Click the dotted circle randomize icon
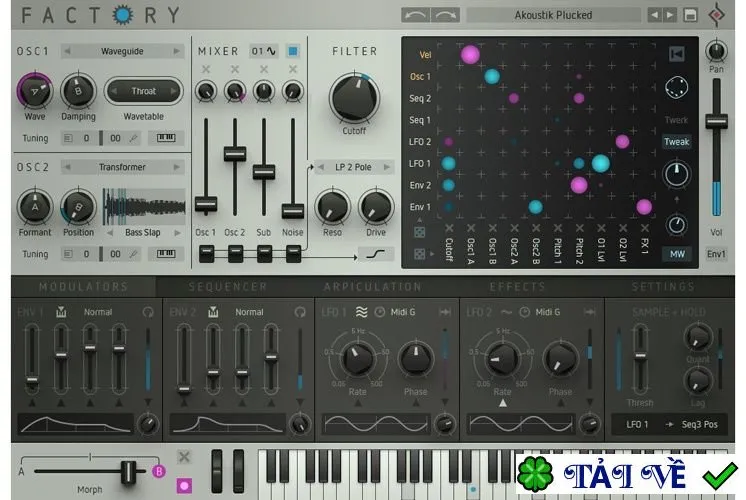Screen dimensions: 746x500 click(676, 87)
